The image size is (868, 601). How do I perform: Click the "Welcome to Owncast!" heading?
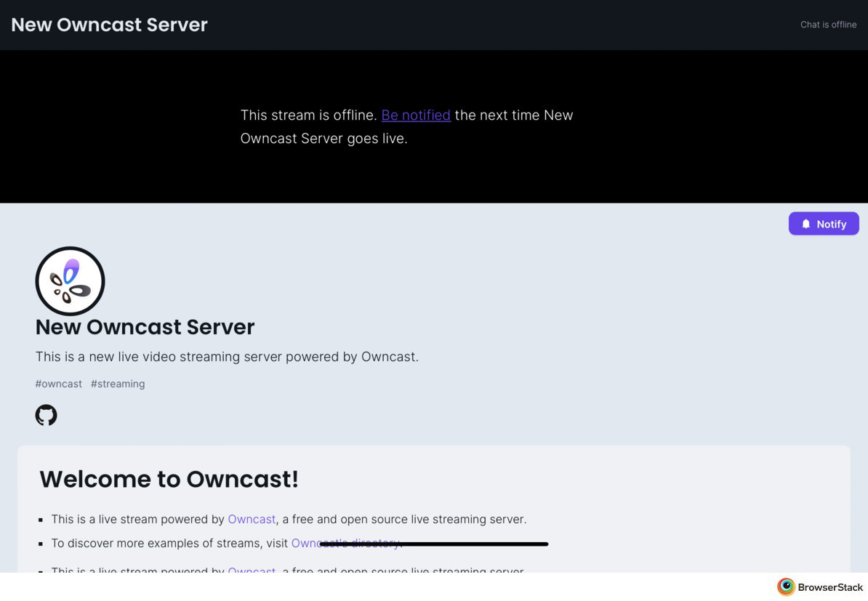[x=169, y=479]
